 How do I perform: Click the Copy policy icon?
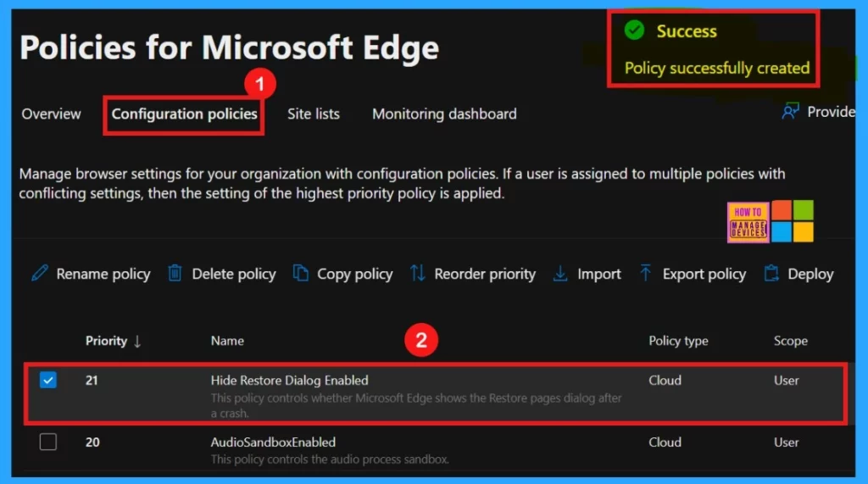tap(301, 273)
